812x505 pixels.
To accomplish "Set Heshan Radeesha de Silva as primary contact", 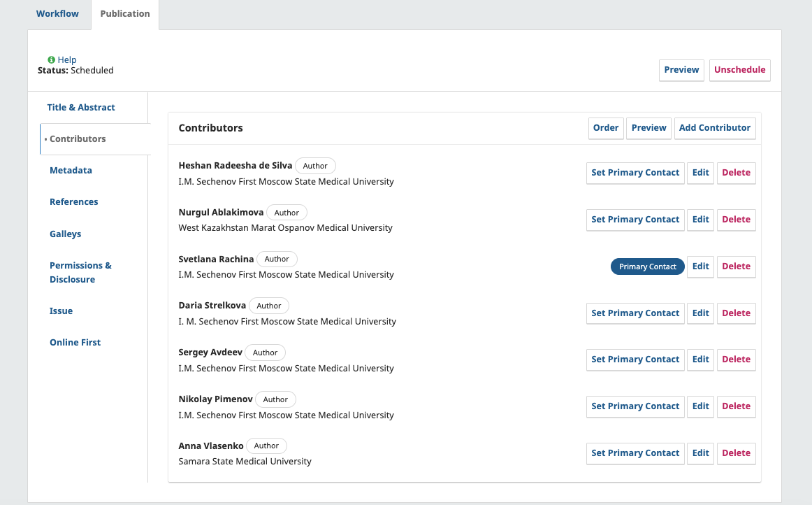I will coord(635,173).
